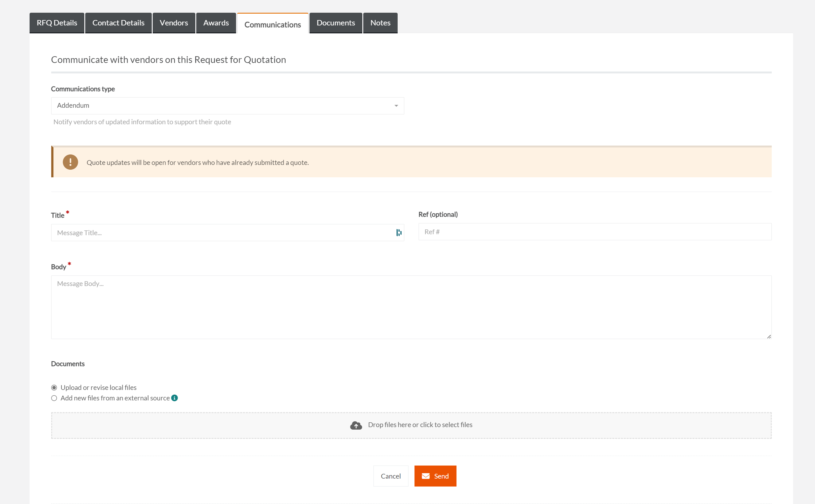Click the password manager icon in Title field

[x=399, y=233]
